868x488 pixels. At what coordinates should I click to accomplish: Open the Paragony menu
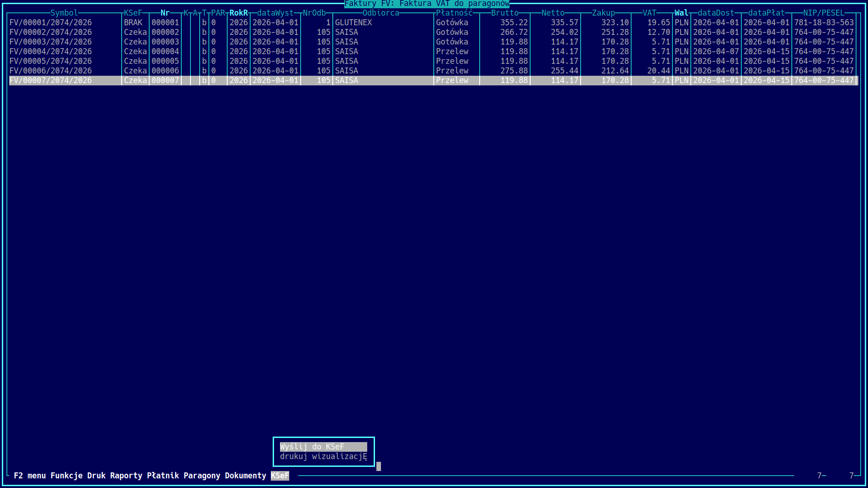click(202, 476)
